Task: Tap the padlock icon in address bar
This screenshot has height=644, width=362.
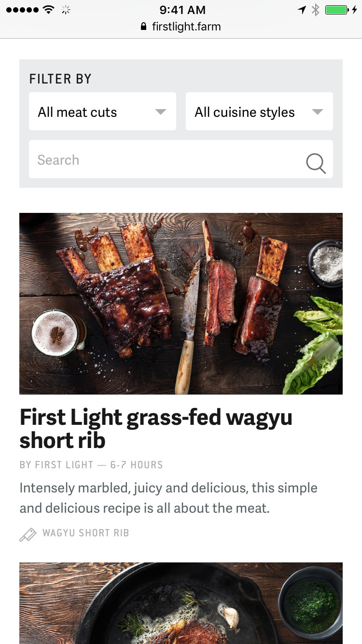Action: click(x=143, y=27)
